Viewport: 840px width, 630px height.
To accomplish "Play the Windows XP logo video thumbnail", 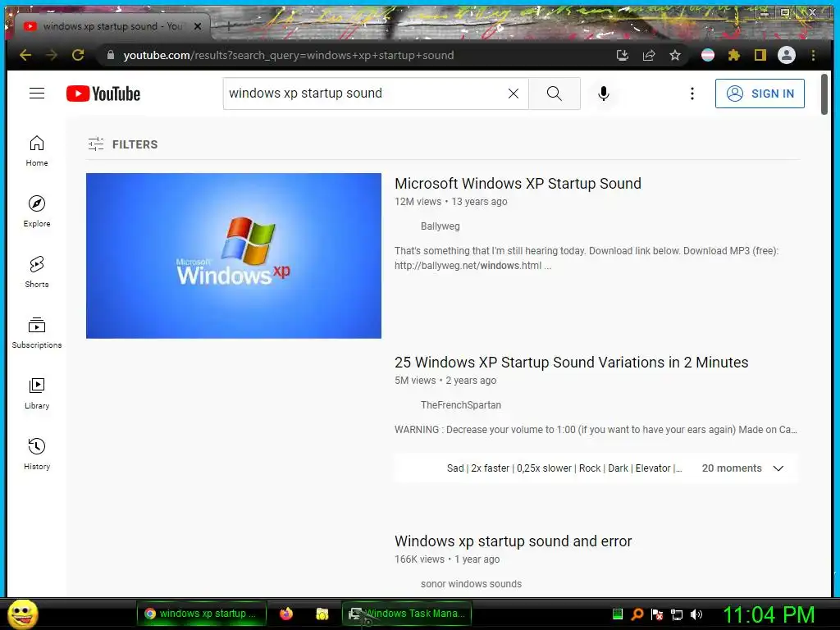I will (234, 256).
